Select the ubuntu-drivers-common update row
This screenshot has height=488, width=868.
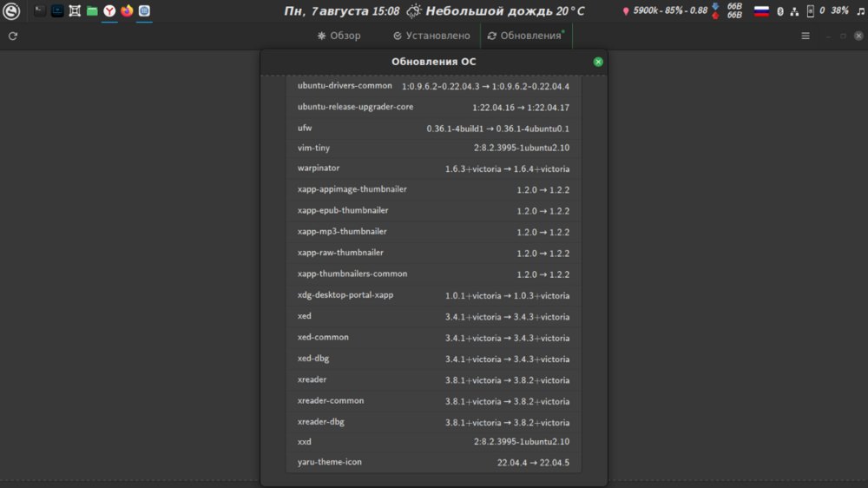click(x=433, y=86)
